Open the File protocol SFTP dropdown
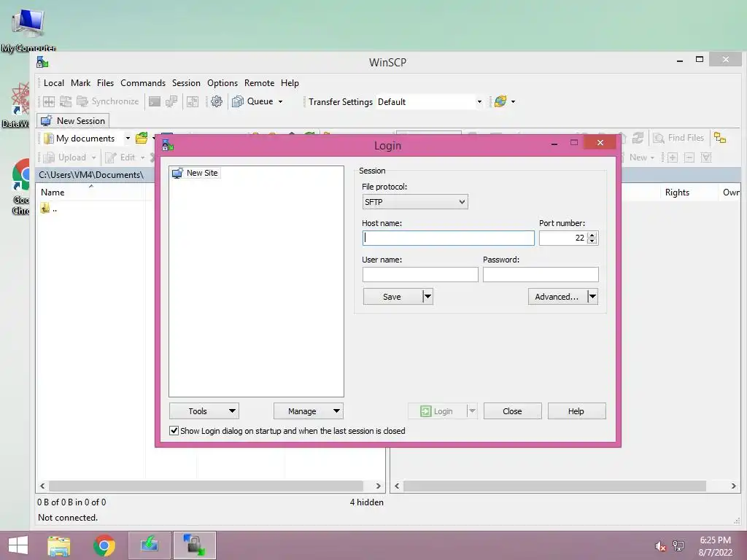The image size is (747, 560). [x=415, y=202]
